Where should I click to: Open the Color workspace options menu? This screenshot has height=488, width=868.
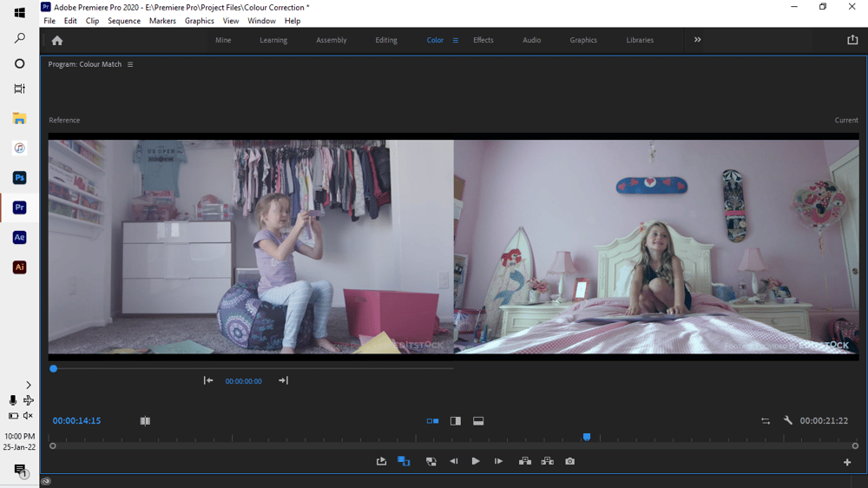click(x=456, y=40)
